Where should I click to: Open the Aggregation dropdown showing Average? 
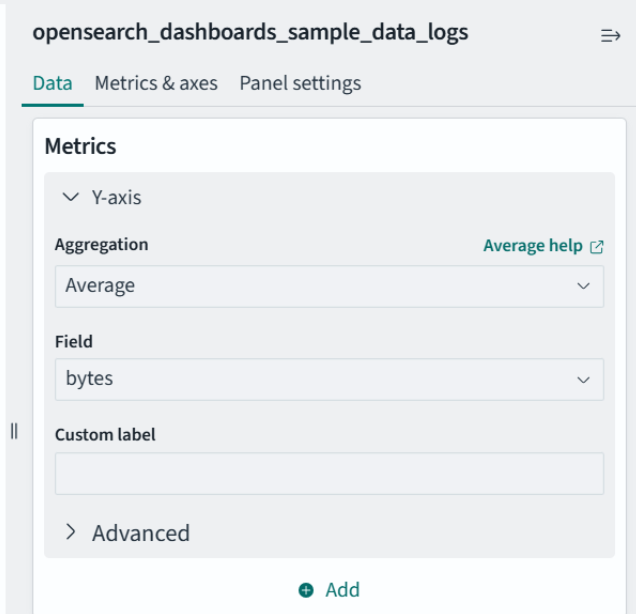[x=329, y=286]
